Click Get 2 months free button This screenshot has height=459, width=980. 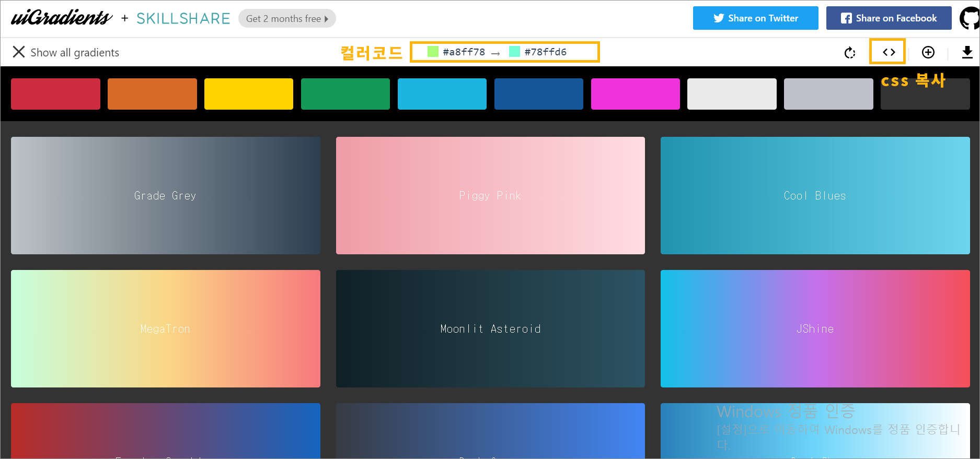(x=287, y=19)
